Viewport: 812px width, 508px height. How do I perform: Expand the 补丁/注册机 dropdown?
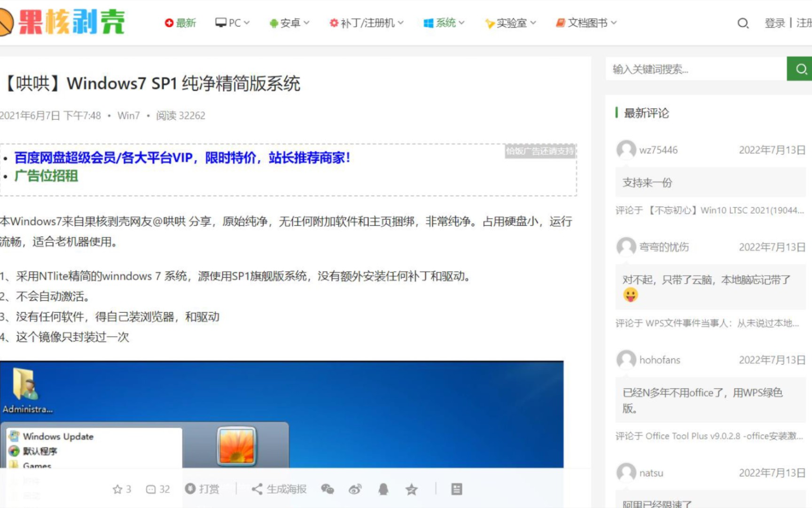pos(366,23)
